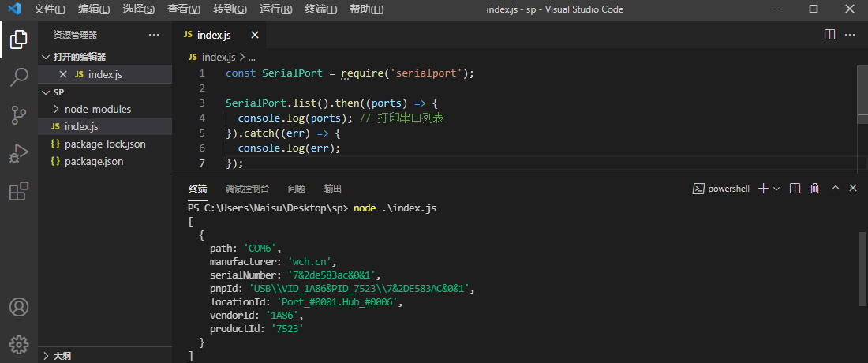Open package.json in the file tree

[94, 162]
